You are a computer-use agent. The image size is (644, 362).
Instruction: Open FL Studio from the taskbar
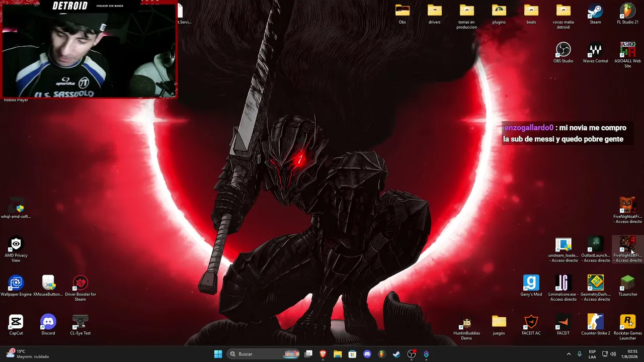[382, 354]
